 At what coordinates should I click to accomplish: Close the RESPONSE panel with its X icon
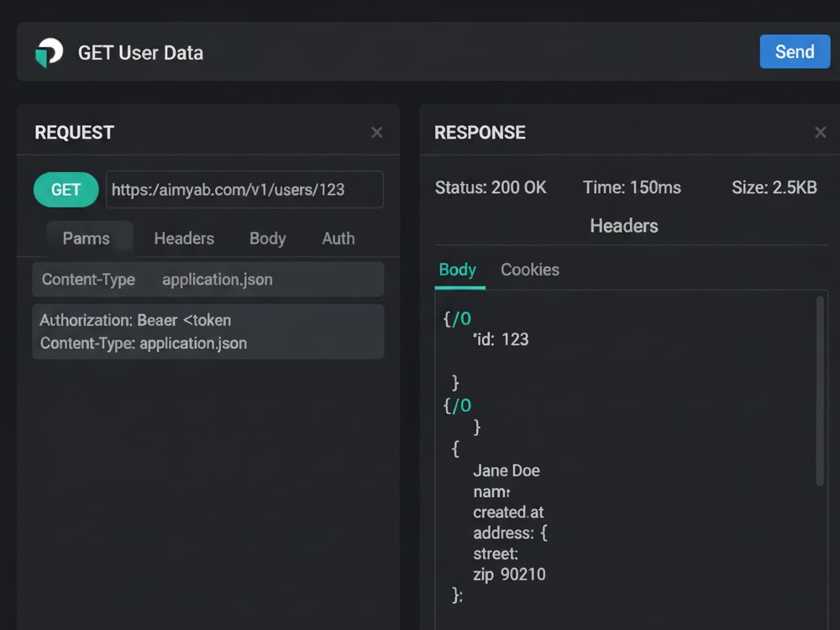click(x=820, y=133)
